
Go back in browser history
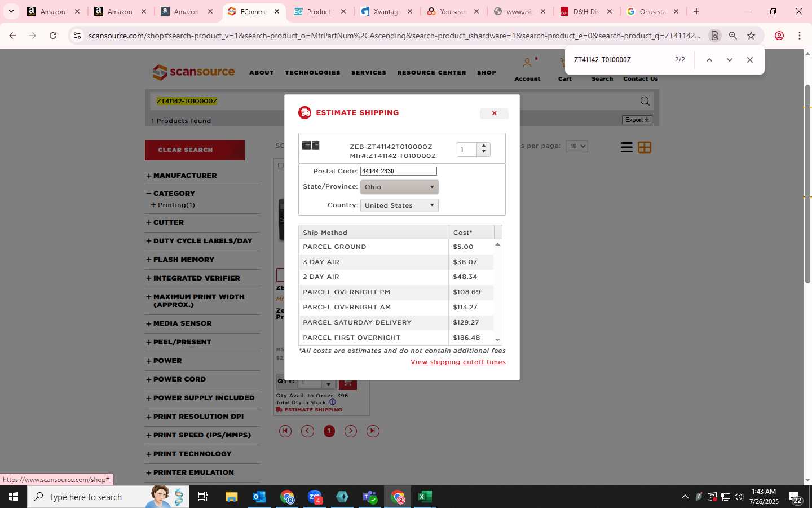[12, 36]
